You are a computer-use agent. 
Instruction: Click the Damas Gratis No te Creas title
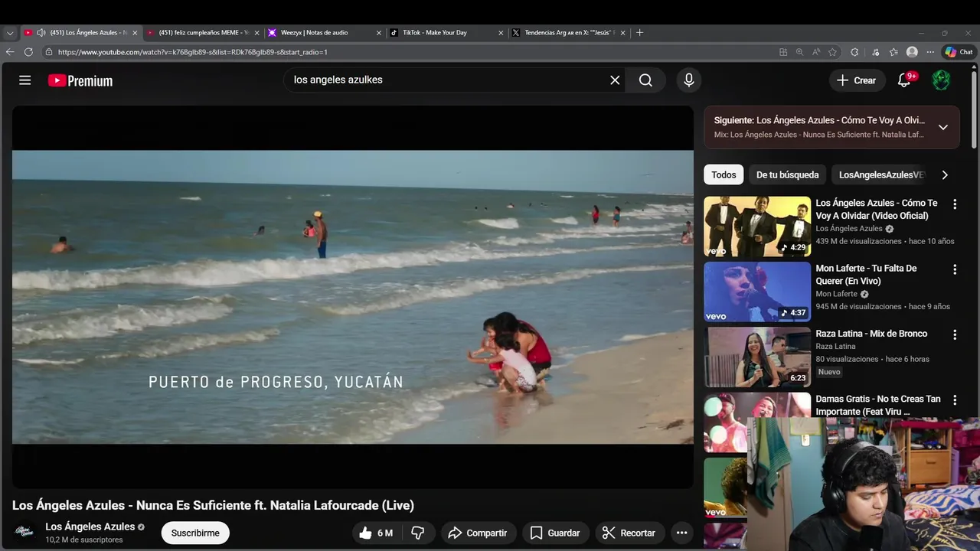pos(878,405)
